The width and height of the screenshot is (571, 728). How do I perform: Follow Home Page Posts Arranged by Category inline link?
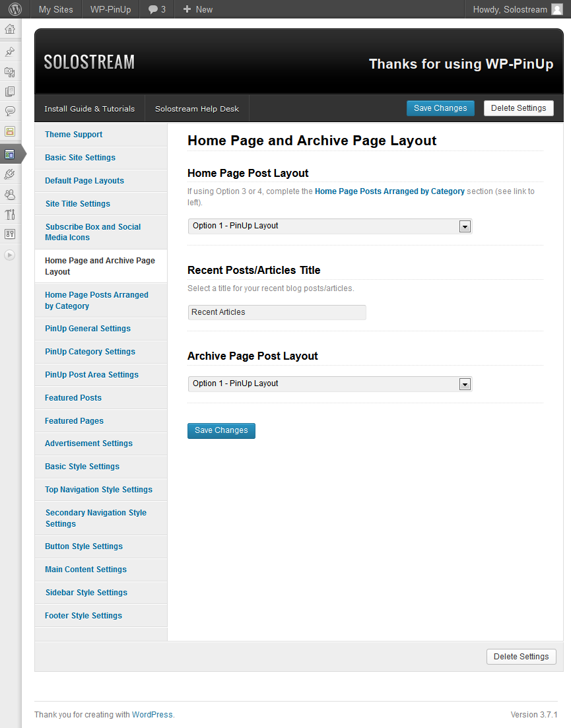pyautogui.click(x=389, y=191)
